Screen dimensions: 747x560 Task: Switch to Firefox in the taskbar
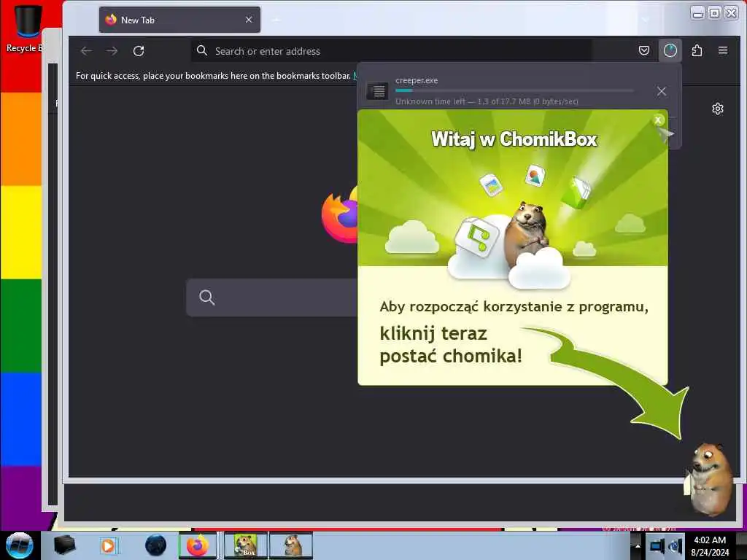(x=198, y=545)
